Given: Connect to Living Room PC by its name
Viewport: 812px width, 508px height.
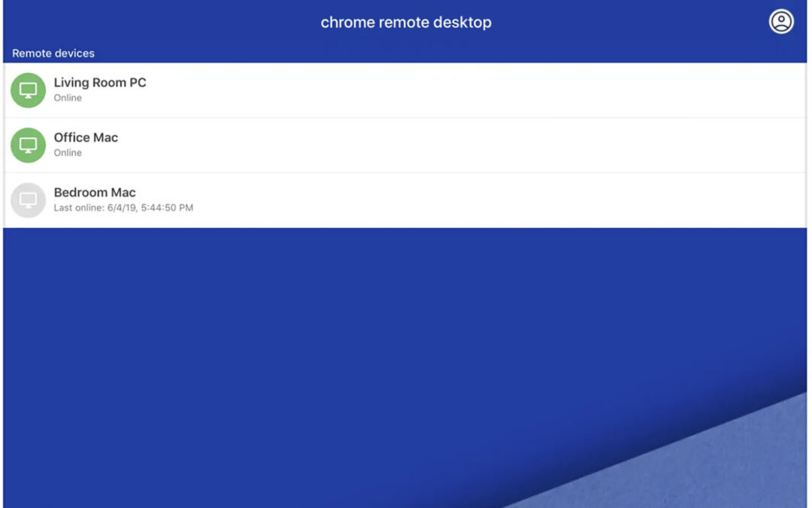Looking at the screenshot, I should [100, 83].
